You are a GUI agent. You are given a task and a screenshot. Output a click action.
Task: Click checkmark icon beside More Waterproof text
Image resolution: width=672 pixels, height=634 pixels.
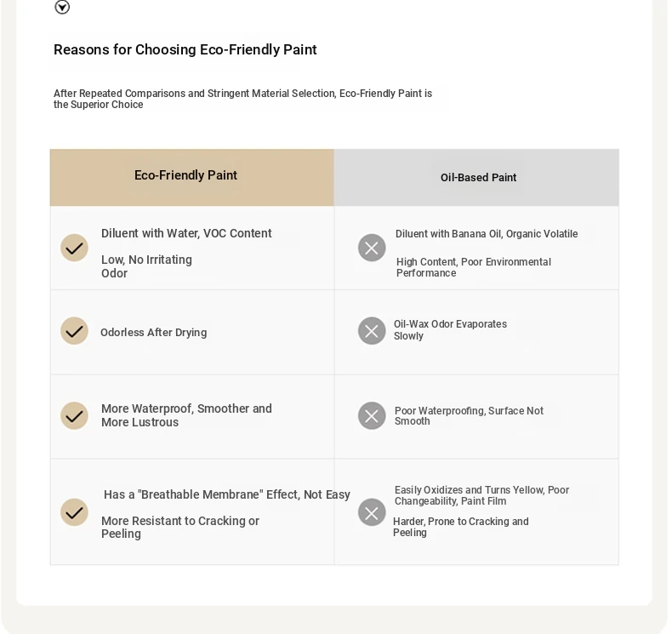point(74,416)
